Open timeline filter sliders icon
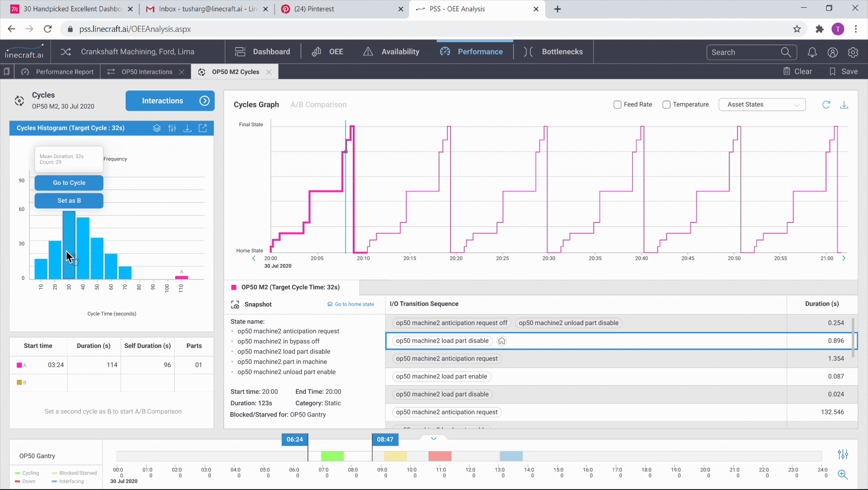This screenshot has height=490, width=868. pyautogui.click(x=843, y=454)
